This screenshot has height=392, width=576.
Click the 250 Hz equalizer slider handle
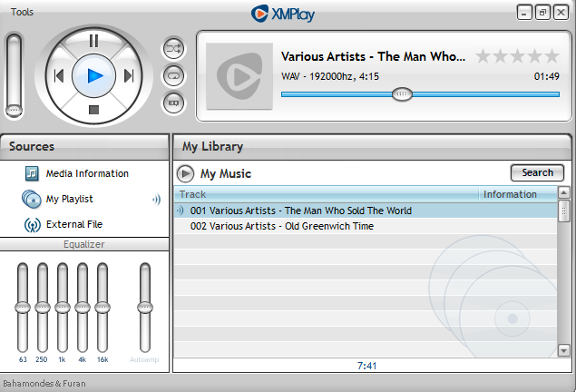pos(43,308)
